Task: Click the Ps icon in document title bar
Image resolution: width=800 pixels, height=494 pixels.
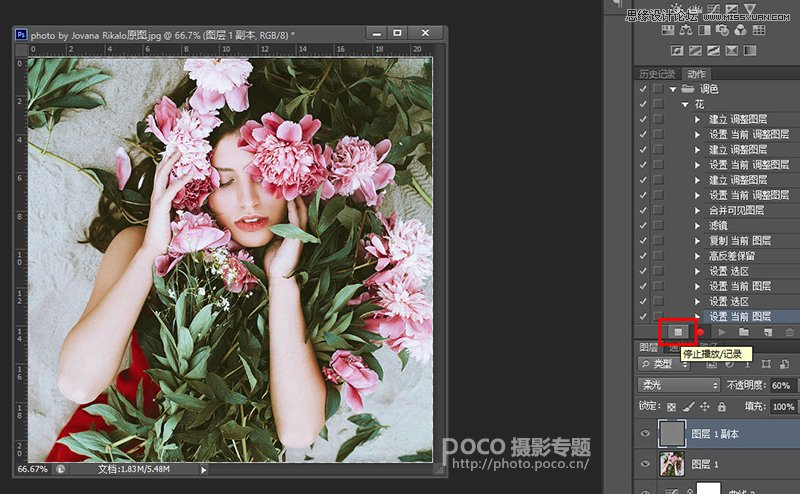Action: (x=21, y=35)
